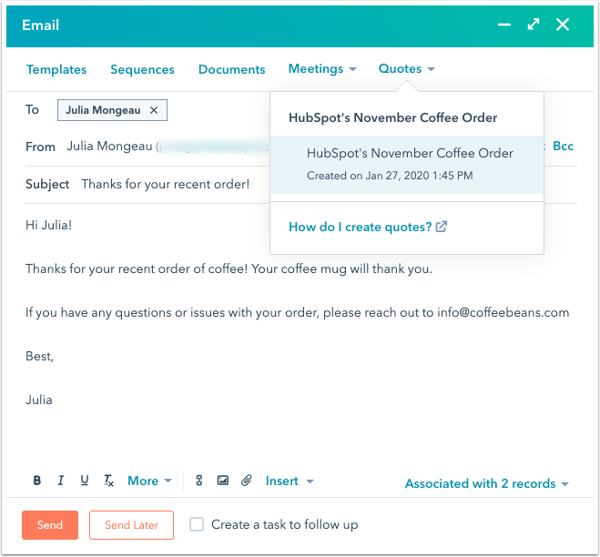Insert an image into email
Image resolution: width=600 pixels, height=557 pixels.
pos(223,481)
